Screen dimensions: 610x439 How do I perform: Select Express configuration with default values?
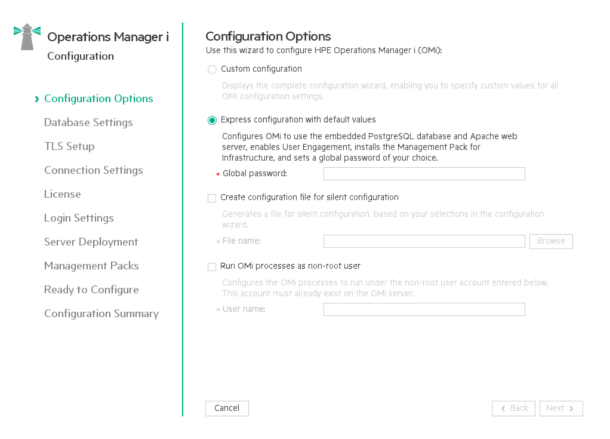pyautogui.click(x=212, y=120)
